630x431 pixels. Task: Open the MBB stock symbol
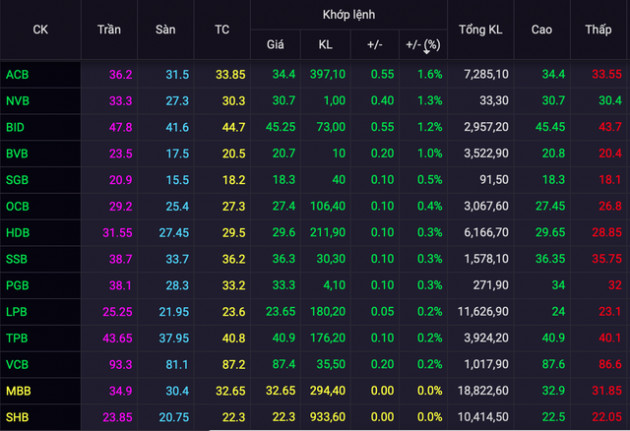pyautogui.click(x=18, y=391)
